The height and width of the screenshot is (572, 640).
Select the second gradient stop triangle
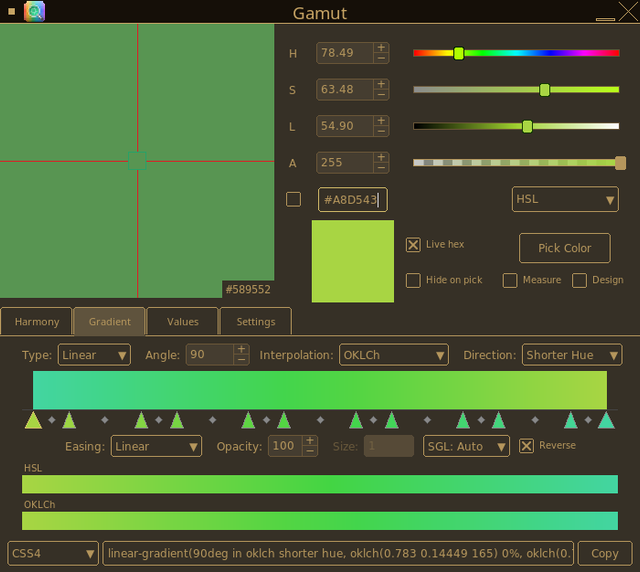[x=69, y=421]
